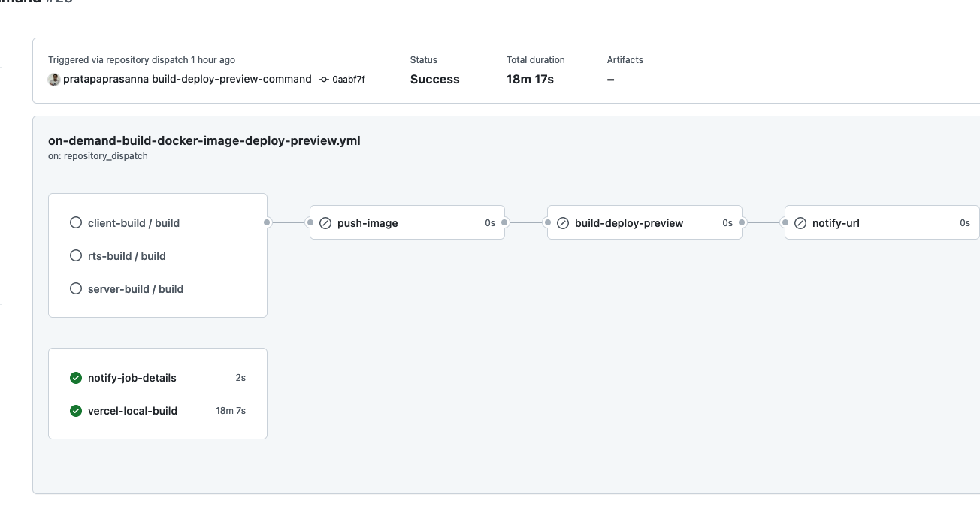
Task: Open the notify-job-details job
Action: [132, 378]
